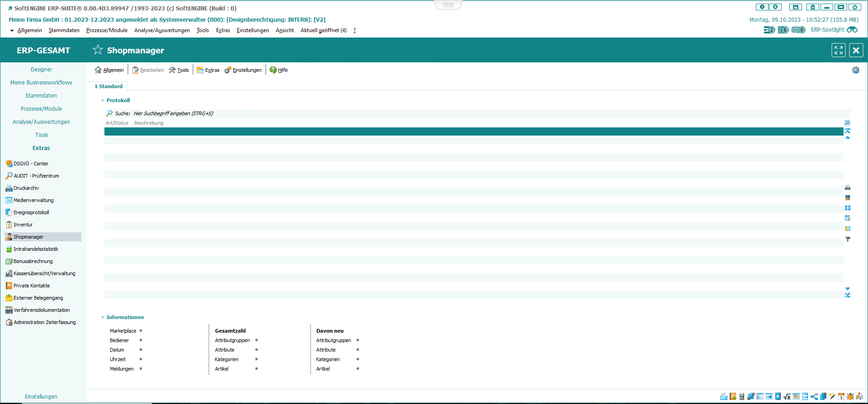This screenshot has width=868, height=404.
Task: Click the square root formula icon
Action: 787,396
